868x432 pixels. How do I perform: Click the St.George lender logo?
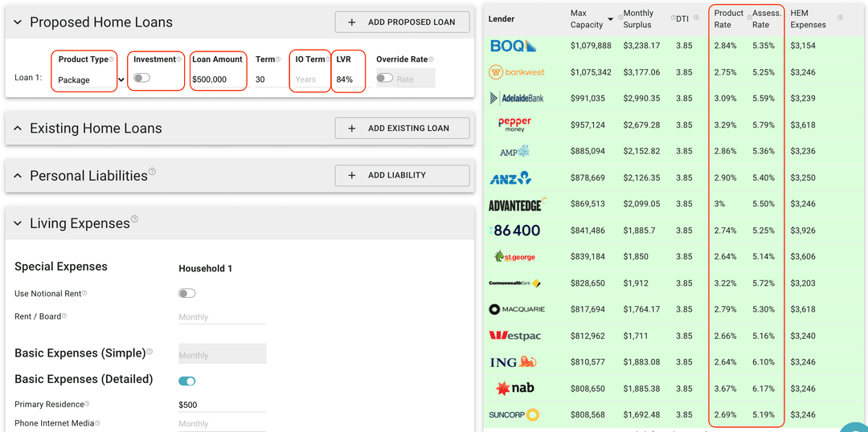[x=515, y=257]
